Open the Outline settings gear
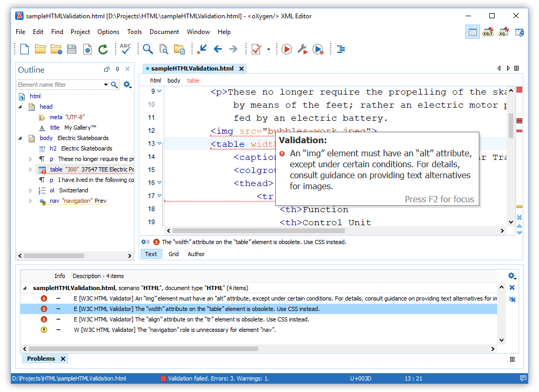This screenshot has width=539, height=392. click(x=127, y=85)
